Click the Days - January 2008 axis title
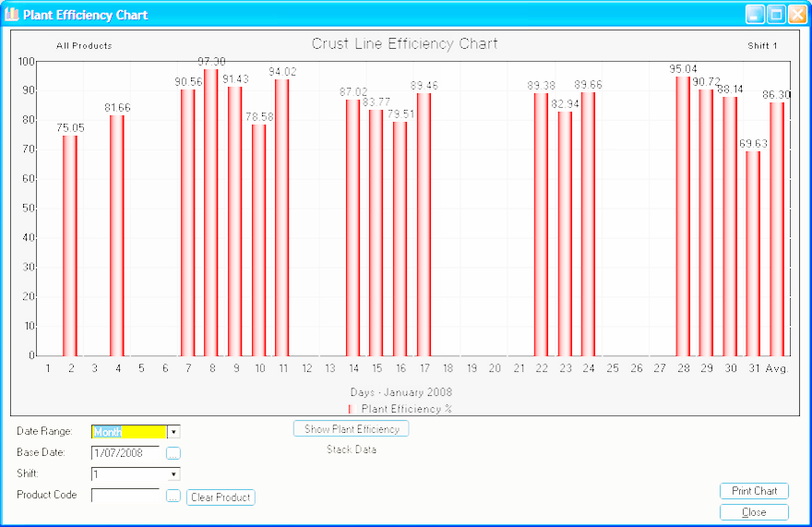 401,392
